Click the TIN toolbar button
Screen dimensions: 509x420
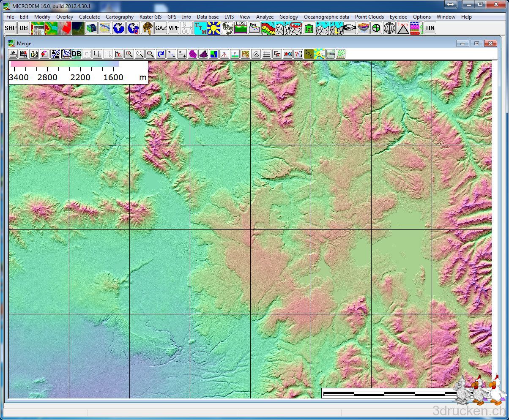(430, 28)
